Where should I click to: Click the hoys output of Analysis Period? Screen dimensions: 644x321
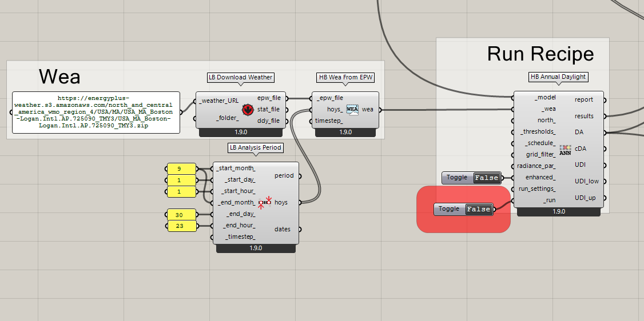click(281, 202)
